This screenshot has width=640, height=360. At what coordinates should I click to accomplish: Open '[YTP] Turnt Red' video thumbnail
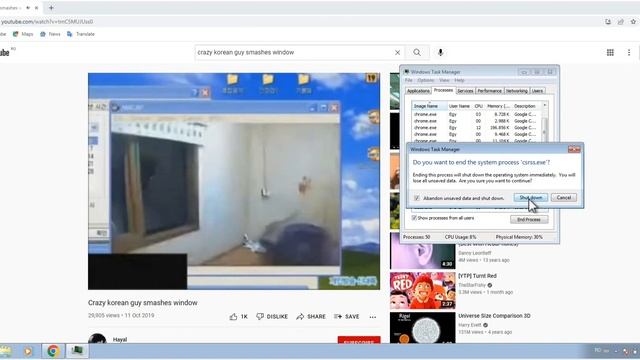tap(422, 291)
